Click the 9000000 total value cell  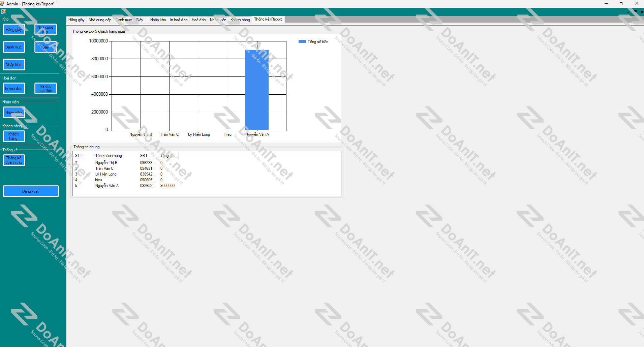click(x=167, y=186)
